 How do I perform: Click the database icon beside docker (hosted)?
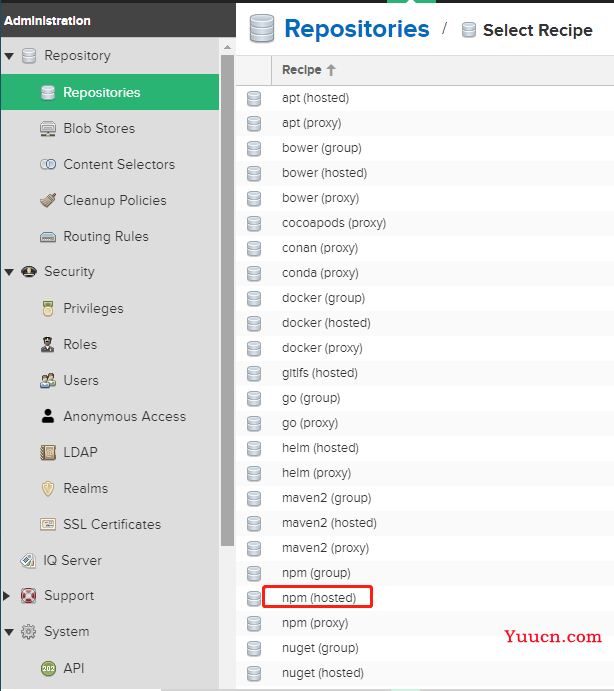point(253,323)
